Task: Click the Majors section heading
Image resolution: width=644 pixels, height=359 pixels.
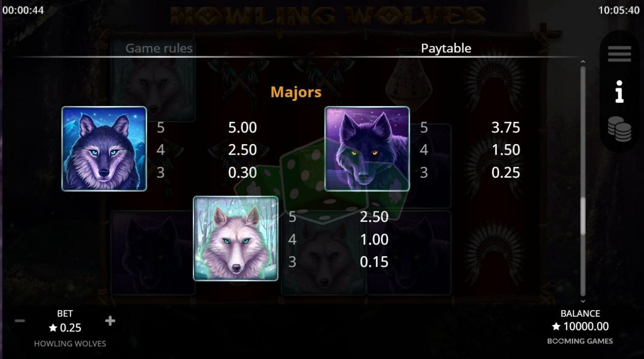Action: [296, 92]
